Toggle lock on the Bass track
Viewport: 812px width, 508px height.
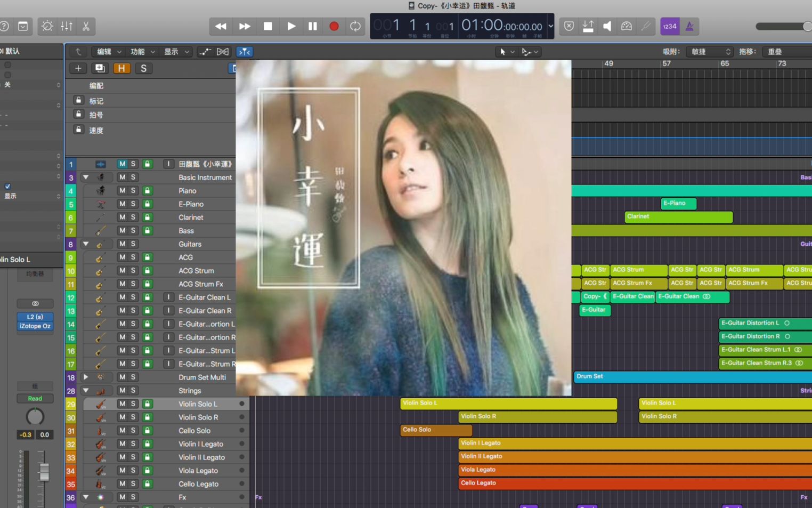147,230
